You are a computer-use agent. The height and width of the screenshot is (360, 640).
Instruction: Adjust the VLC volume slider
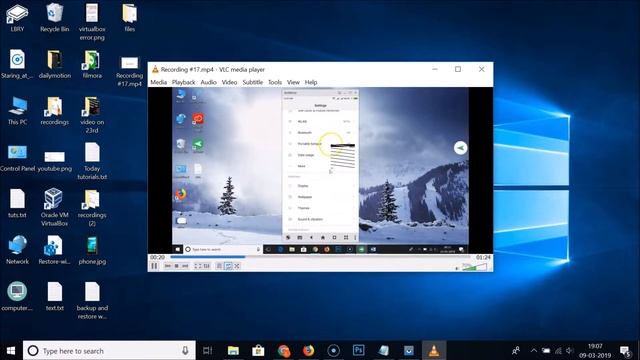coord(474,267)
